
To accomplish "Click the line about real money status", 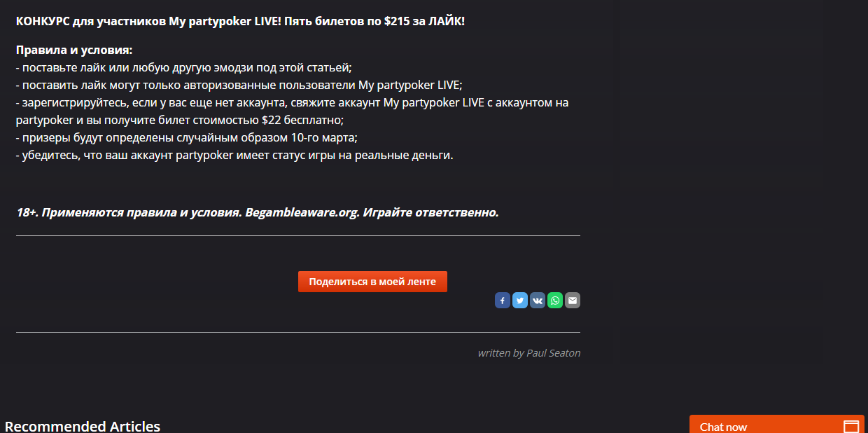I will [x=234, y=155].
